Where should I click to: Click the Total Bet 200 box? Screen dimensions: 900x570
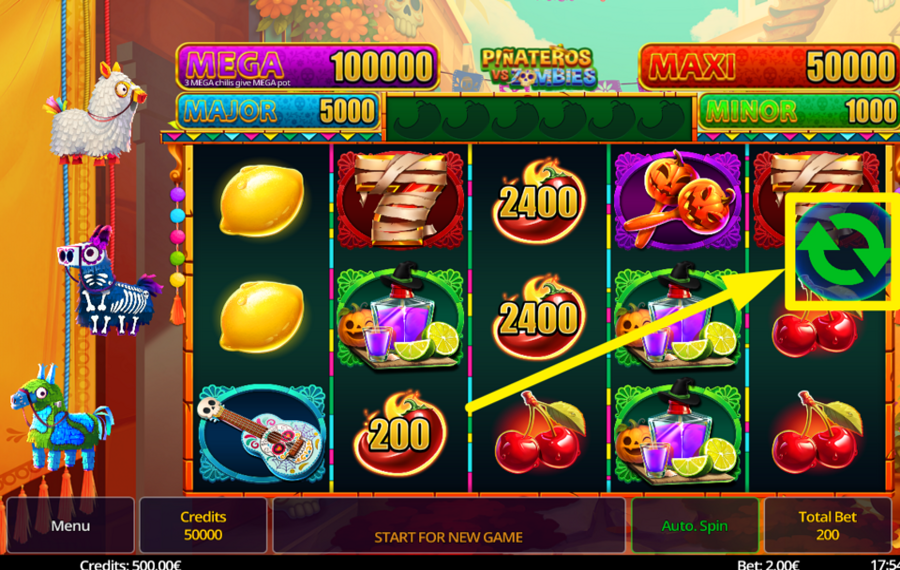[827, 525]
